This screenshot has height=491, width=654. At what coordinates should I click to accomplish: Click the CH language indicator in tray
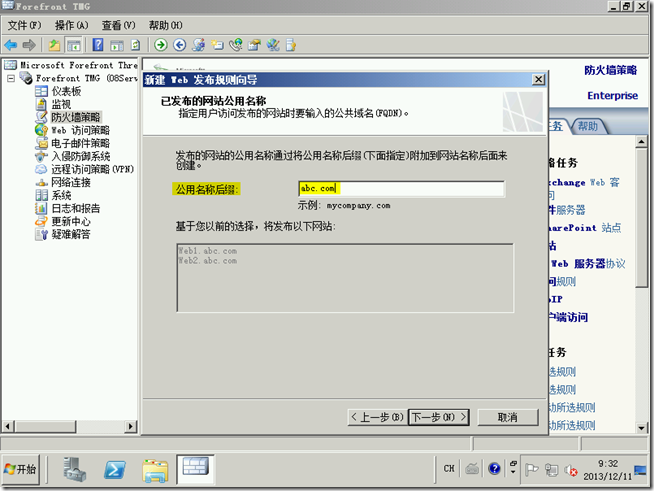click(x=449, y=469)
